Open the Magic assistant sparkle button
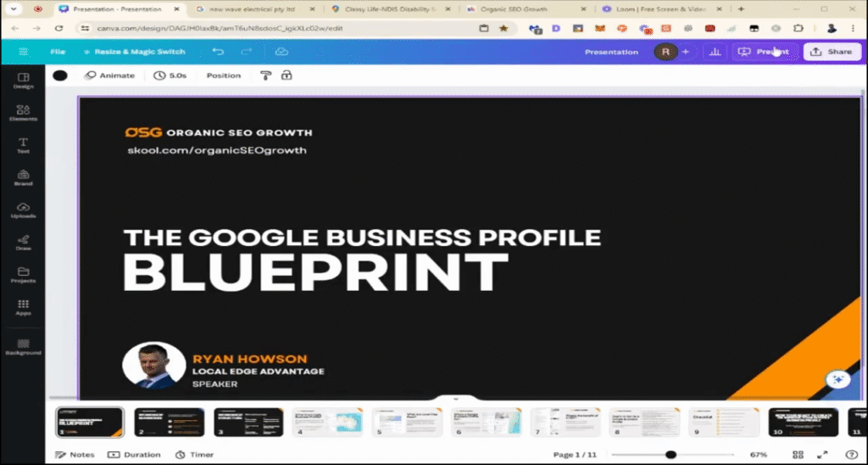The image size is (868, 465). (x=838, y=379)
